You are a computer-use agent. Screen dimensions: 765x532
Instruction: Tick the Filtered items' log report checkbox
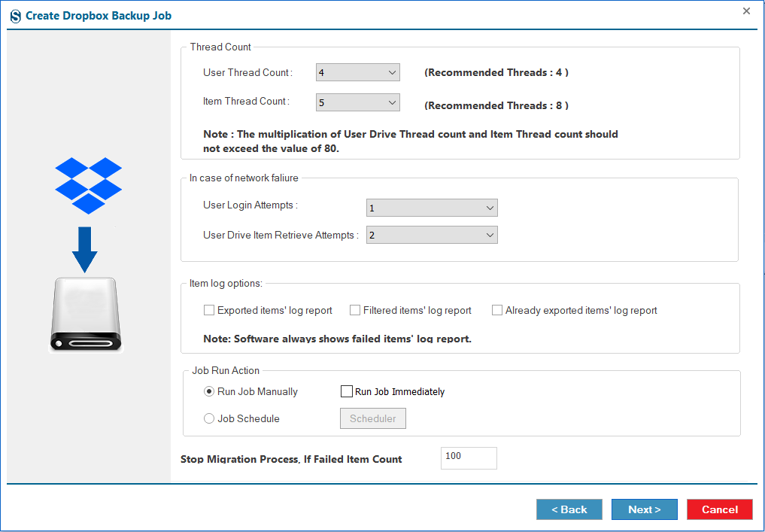click(x=355, y=311)
